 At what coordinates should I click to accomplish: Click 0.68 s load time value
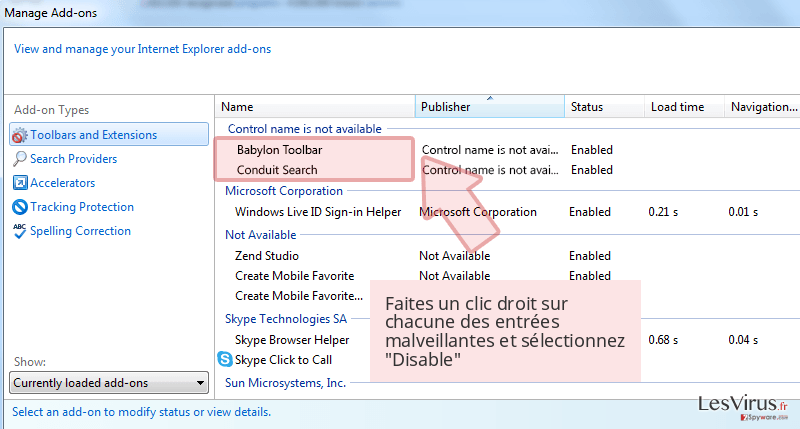tap(663, 340)
